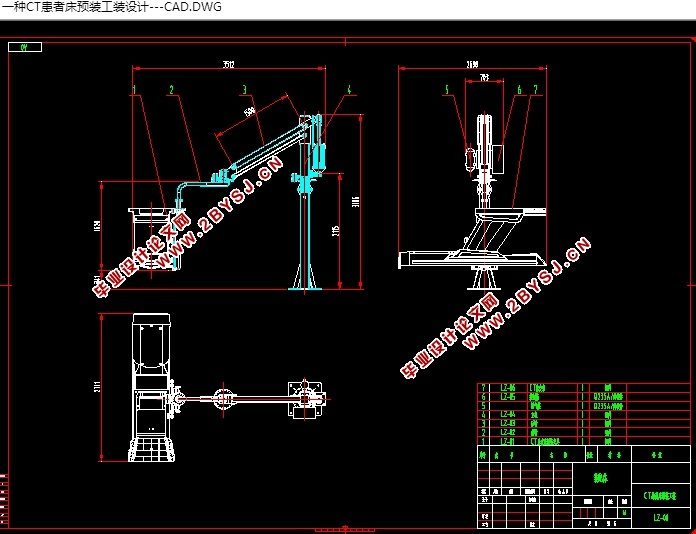Click balloon number 4 in the side view
The image size is (696, 534).
point(349,90)
